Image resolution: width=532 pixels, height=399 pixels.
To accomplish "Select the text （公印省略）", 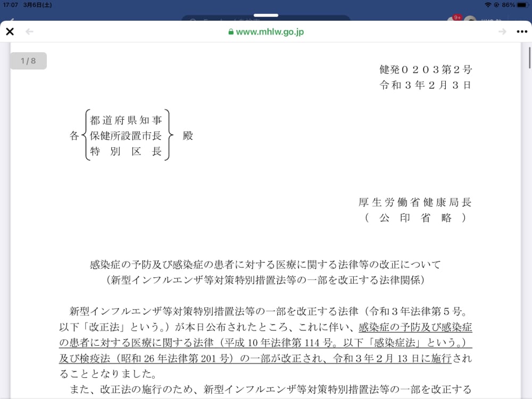I will click(x=415, y=218).
